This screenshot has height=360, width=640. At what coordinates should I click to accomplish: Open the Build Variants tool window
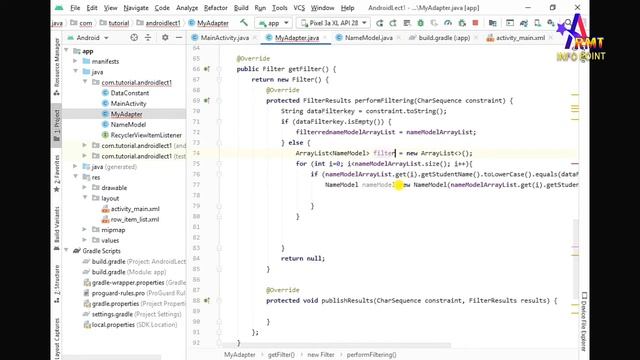tap(57, 228)
